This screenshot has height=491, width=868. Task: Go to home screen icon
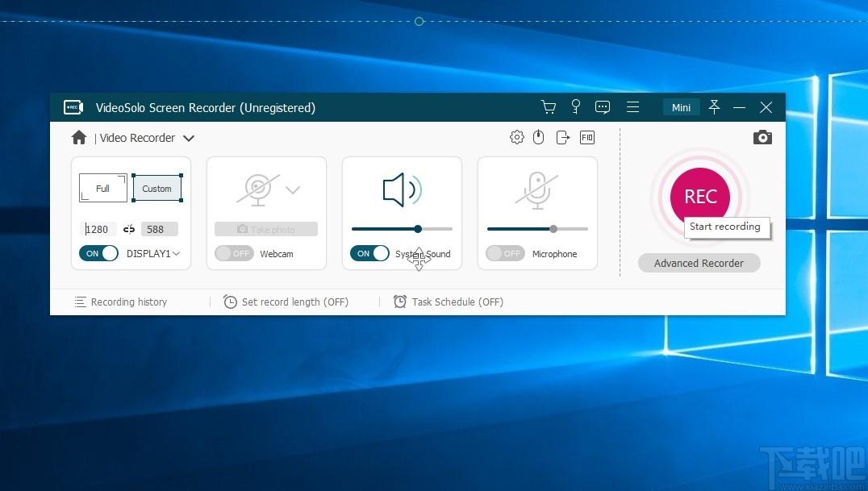79,137
